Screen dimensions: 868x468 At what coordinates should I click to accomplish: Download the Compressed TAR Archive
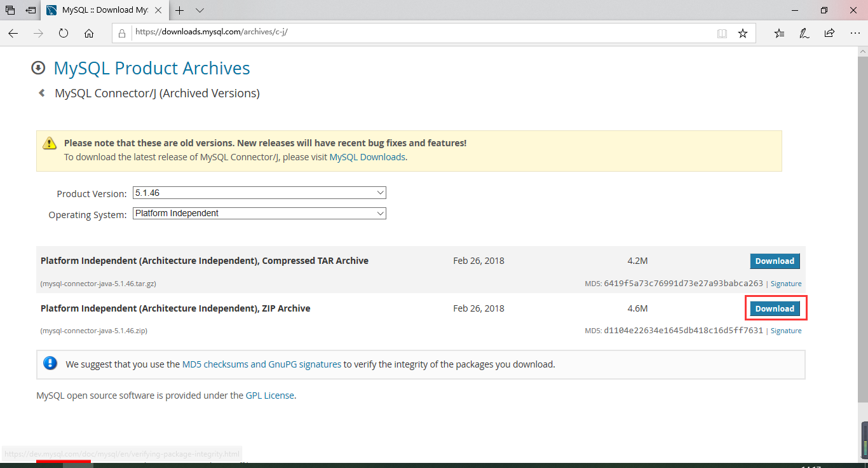[775, 261]
